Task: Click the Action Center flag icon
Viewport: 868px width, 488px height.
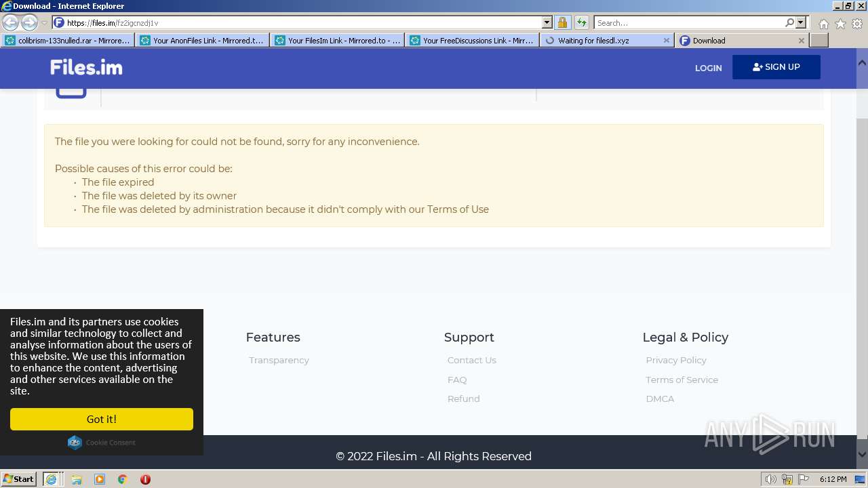Action: [x=803, y=479]
